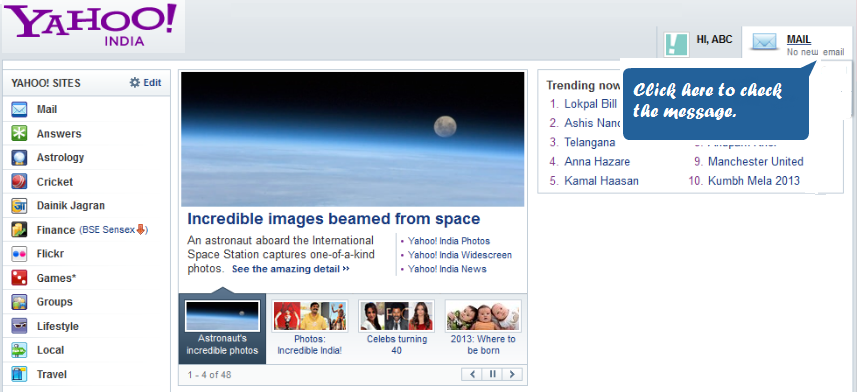Open Yahoo! India Widescreen link
The image size is (857, 392).
[x=460, y=255]
